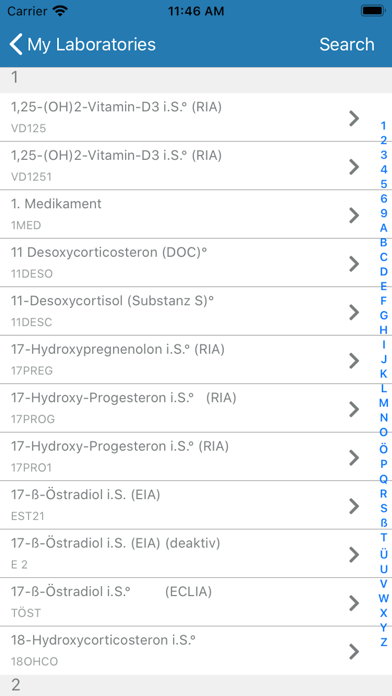Open chevron for 1. Medikament entry
Screen dimensions: 392x696
354,215
